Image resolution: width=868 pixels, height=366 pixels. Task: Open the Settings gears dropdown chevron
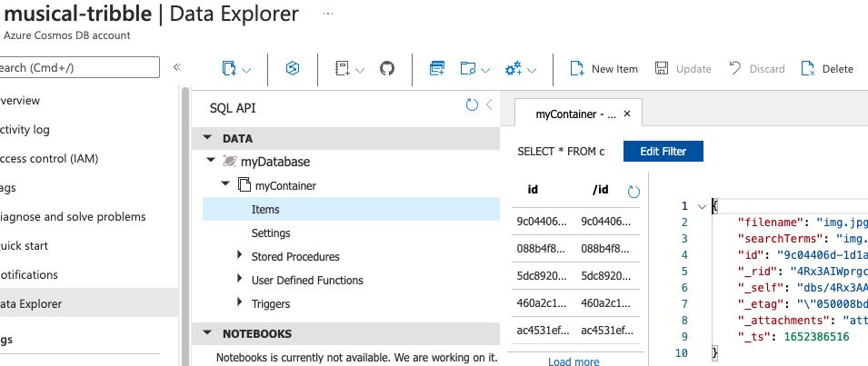click(532, 70)
